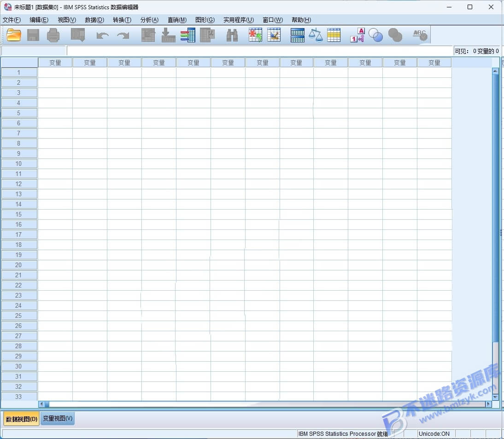This screenshot has height=439, width=504.
Task: Switch to the 变量视图(V) tab
Action: click(58, 418)
